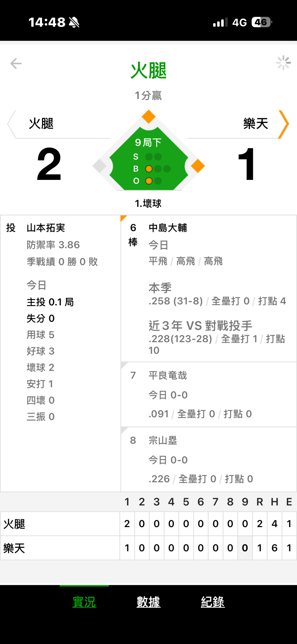
Task: Open the 紀錄 tab
Action: click(213, 602)
